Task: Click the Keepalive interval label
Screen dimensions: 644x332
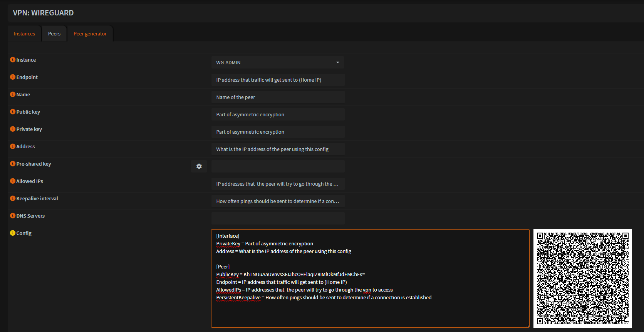Action: (x=37, y=198)
